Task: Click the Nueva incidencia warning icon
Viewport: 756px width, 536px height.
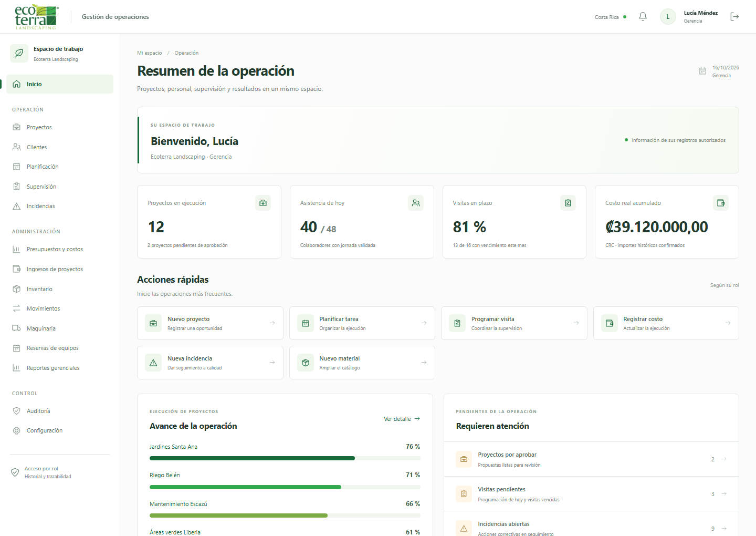Action: tap(153, 363)
